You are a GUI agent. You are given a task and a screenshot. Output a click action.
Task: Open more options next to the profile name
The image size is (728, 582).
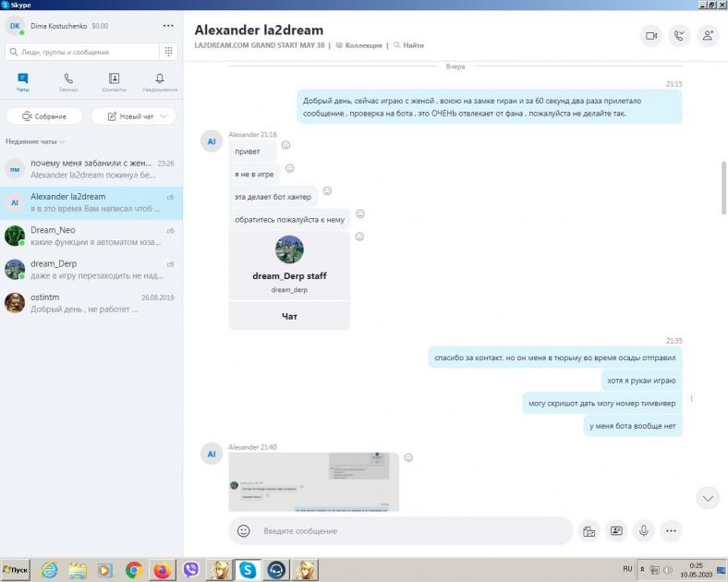167,26
